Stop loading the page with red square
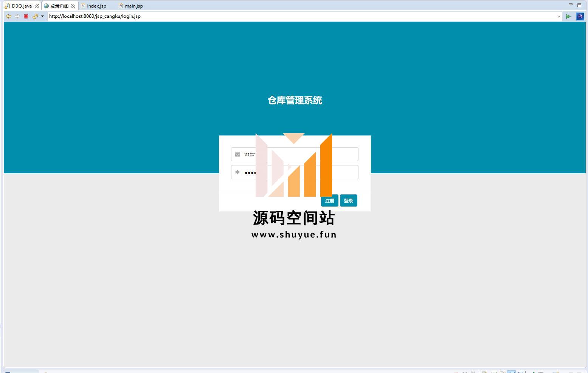 click(x=26, y=16)
